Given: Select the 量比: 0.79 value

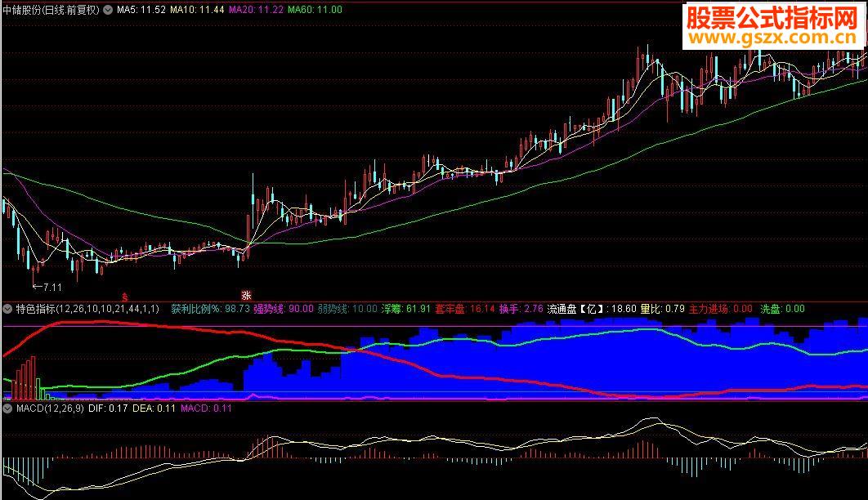Looking at the screenshot, I should 663,309.
